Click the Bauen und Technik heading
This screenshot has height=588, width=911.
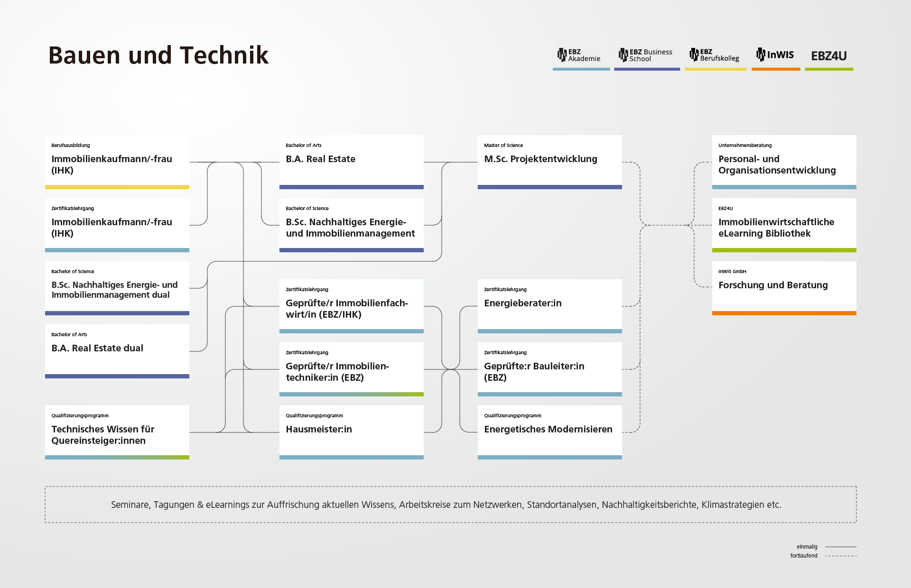point(158,55)
